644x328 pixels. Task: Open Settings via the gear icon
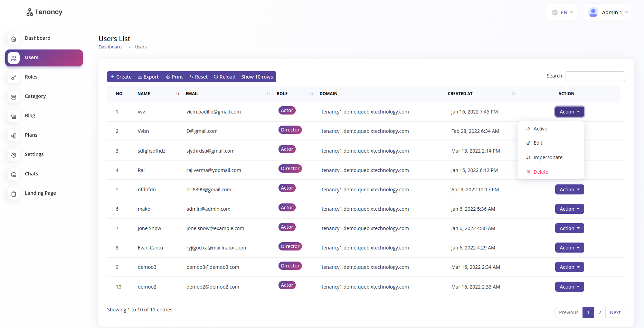pos(14,155)
